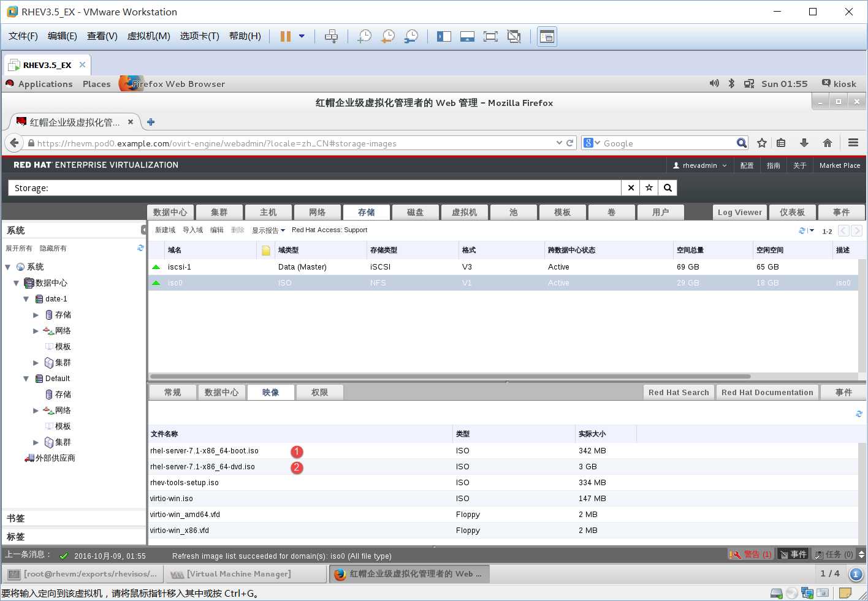Click the Red Hat Documentation button
The height and width of the screenshot is (601, 868).
click(767, 392)
